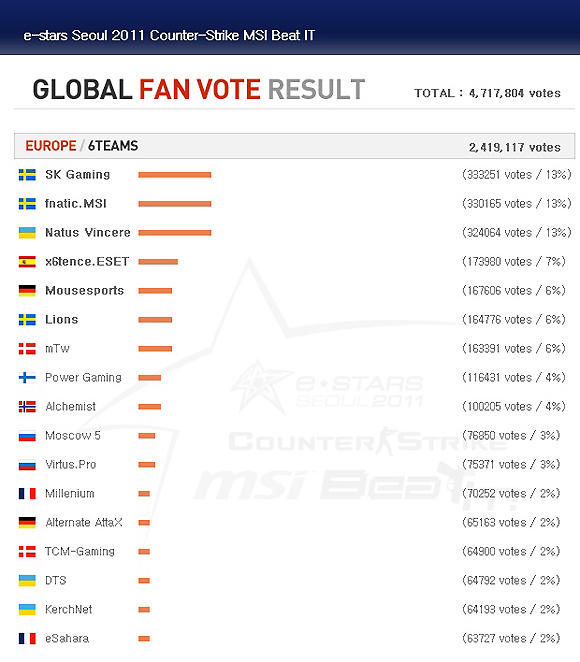This screenshot has width=580, height=662.
Task: Click the Moscow 5 team entry
Action: [73, 435]
